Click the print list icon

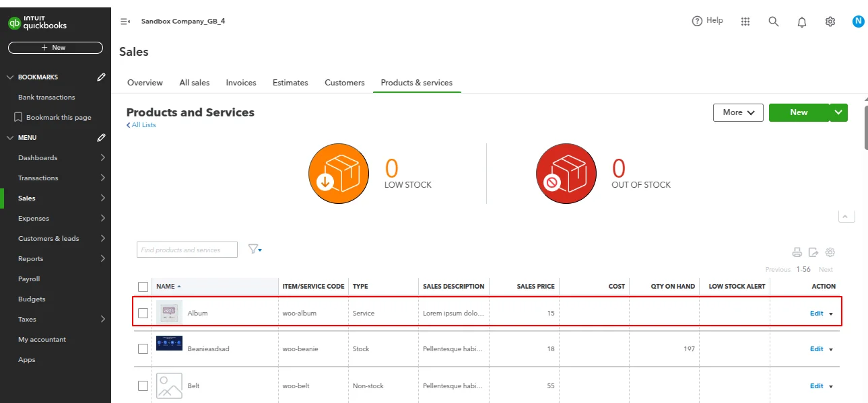(797, 252)
